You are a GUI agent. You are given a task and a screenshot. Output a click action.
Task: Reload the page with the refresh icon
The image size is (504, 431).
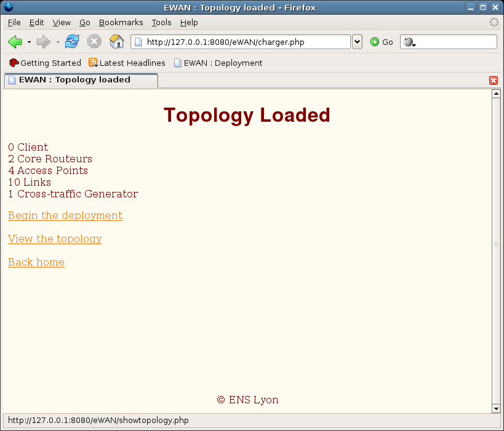coord(72,42)
